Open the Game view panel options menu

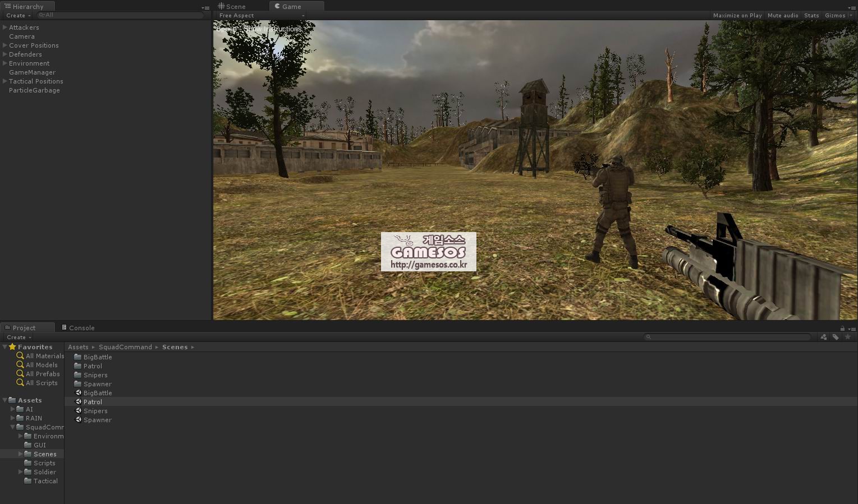851,8
